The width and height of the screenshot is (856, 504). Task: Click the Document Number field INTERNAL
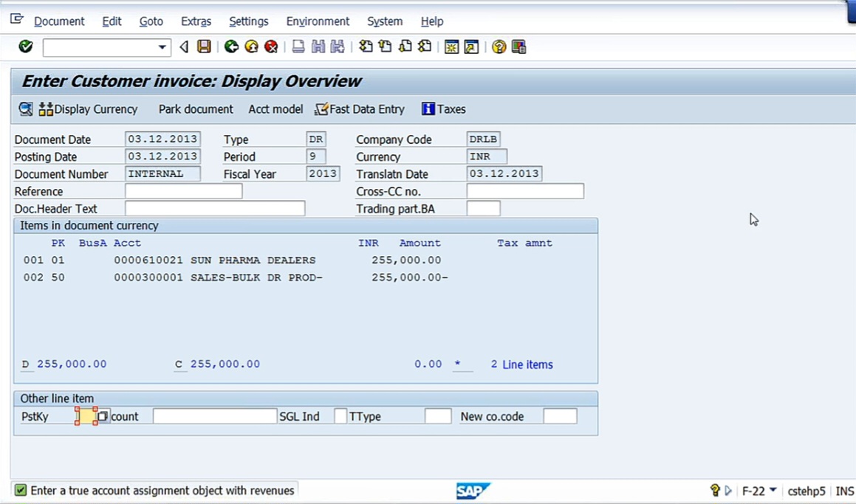(162, 174)
